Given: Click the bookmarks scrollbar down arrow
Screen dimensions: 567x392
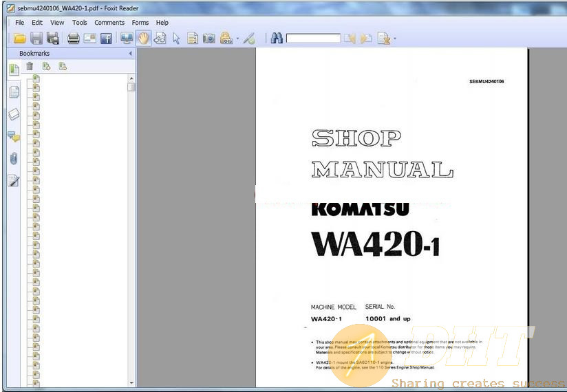Looking at the screenshot, I should pyautogui.click(x=131, y=383).
